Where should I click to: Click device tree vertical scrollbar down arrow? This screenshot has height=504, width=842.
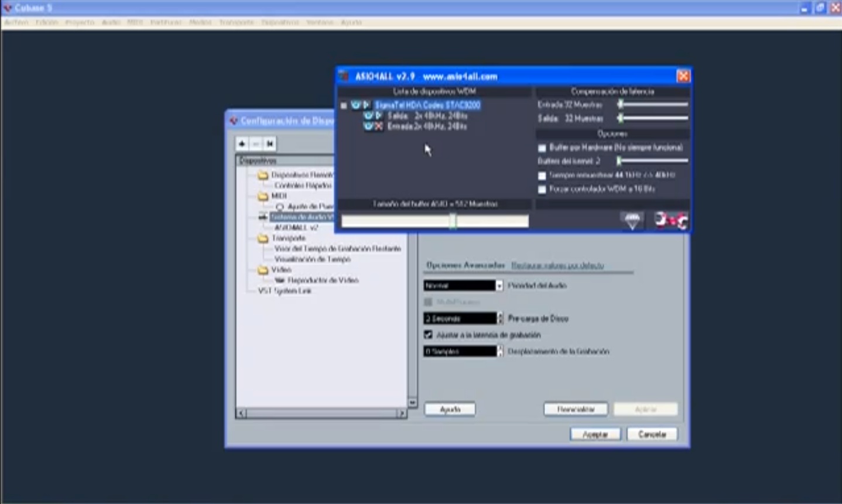(412, 403)
